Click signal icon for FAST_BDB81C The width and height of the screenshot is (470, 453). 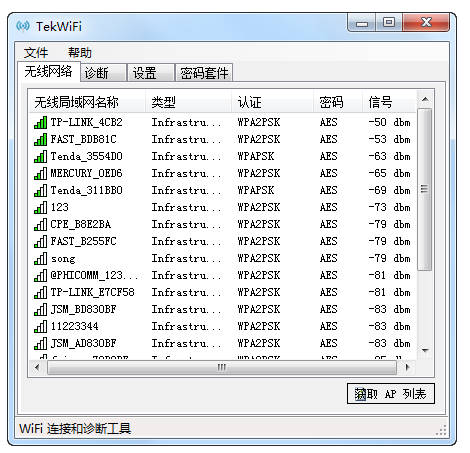40,139
